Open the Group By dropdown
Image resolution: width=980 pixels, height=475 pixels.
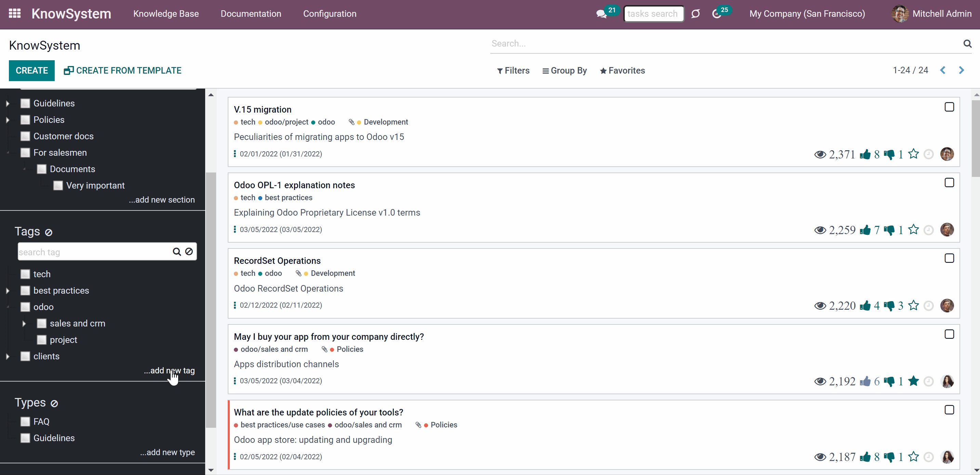[565, 71]
